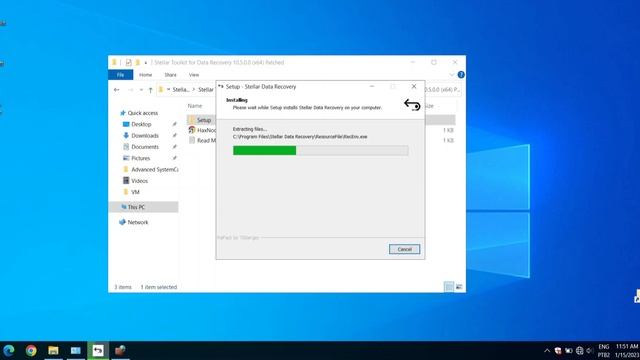Viewport: 640px width, 360px height.
Task: Click the volume speaker icon in the tray
Action: (590, 351)
